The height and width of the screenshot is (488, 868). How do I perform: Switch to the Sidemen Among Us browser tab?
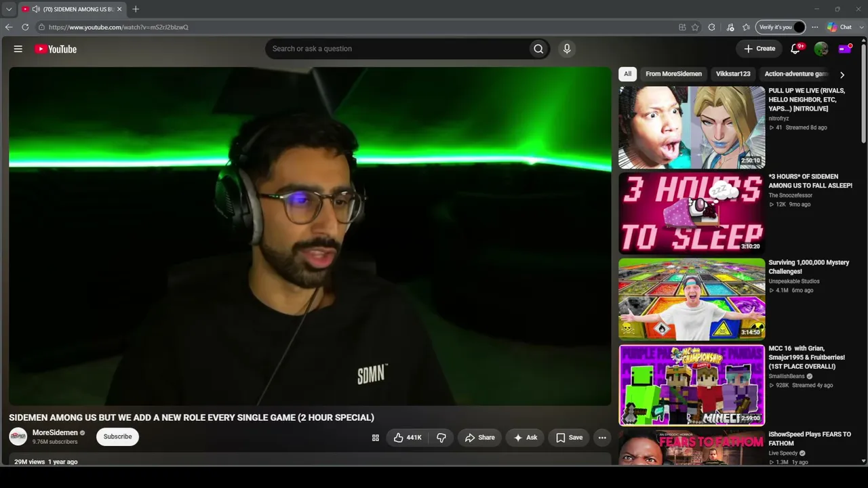tap(71, 9)
